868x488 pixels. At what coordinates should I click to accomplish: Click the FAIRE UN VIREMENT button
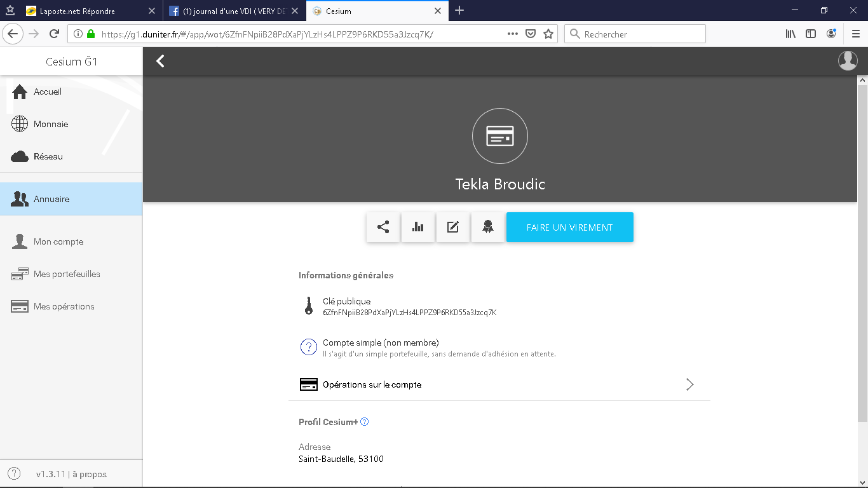[x=569, y=227]
